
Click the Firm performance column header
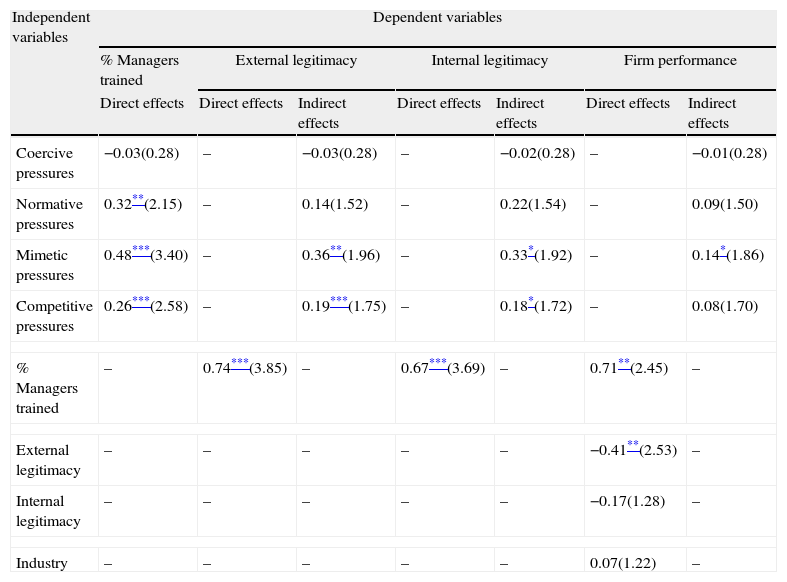(680, 61)
